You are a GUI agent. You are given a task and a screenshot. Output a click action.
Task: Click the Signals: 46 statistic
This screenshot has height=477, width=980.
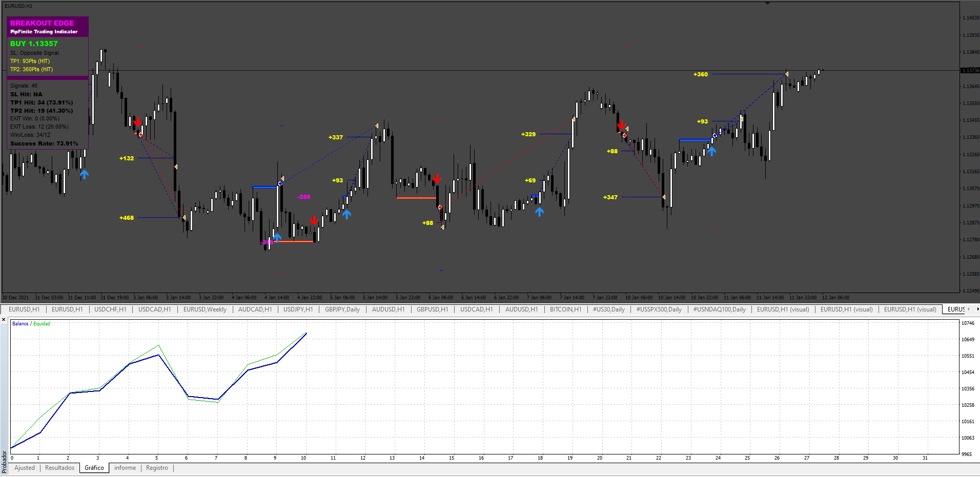[x=24, y=86]
